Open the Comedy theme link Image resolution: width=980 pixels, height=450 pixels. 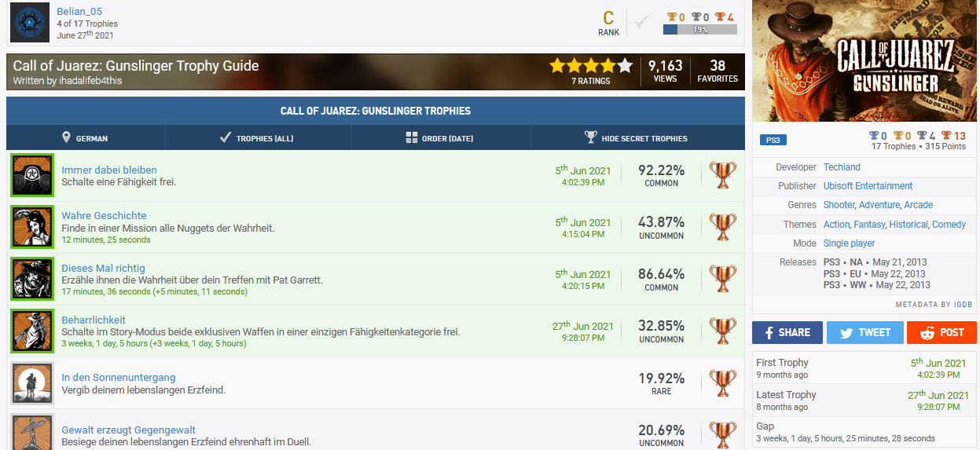point(949,225)
